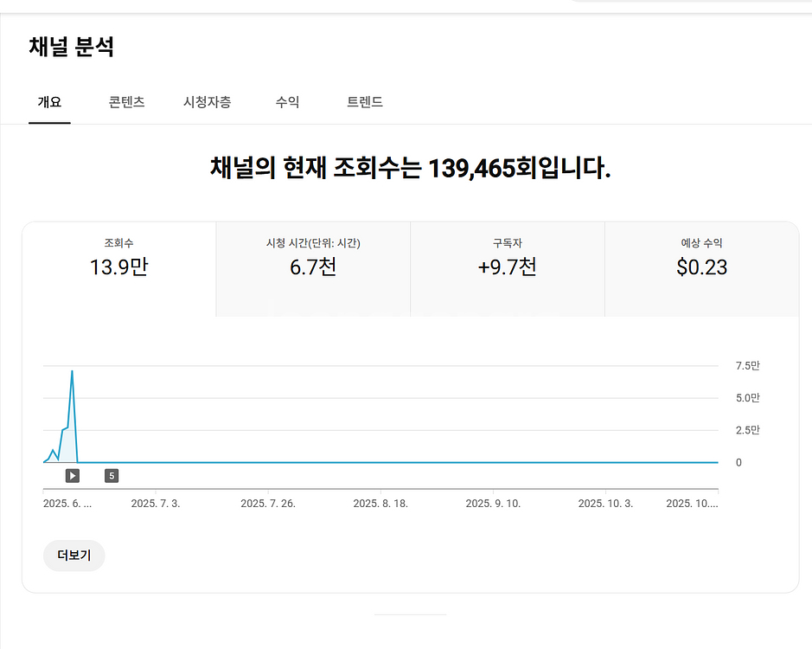812x649 pixels.
Task: Switch to the 콘텐츠 tab
Action: point(126,102)
